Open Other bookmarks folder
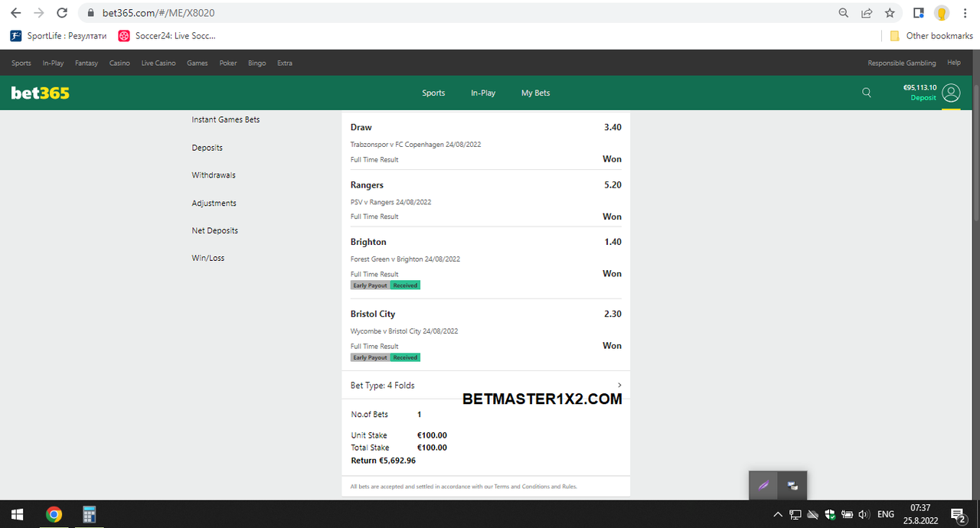The width and height of the screenshot is (980, 528). (931, 35)
